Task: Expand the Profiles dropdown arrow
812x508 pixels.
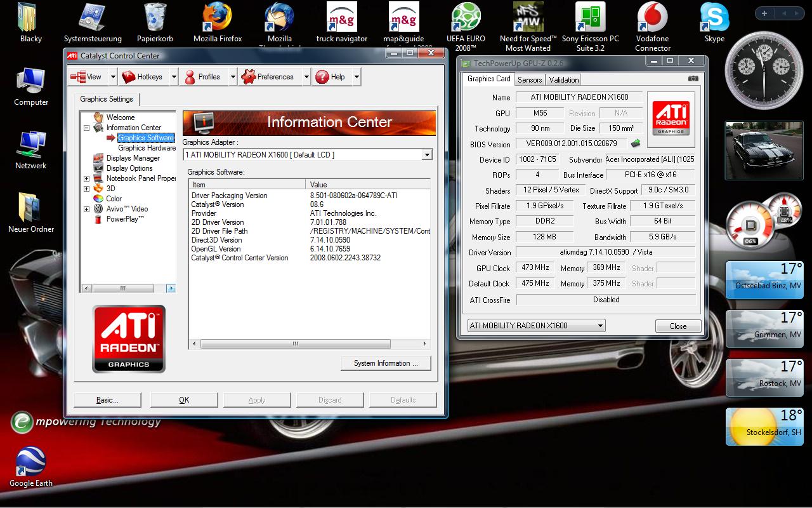Action: [x=233, y=77]
